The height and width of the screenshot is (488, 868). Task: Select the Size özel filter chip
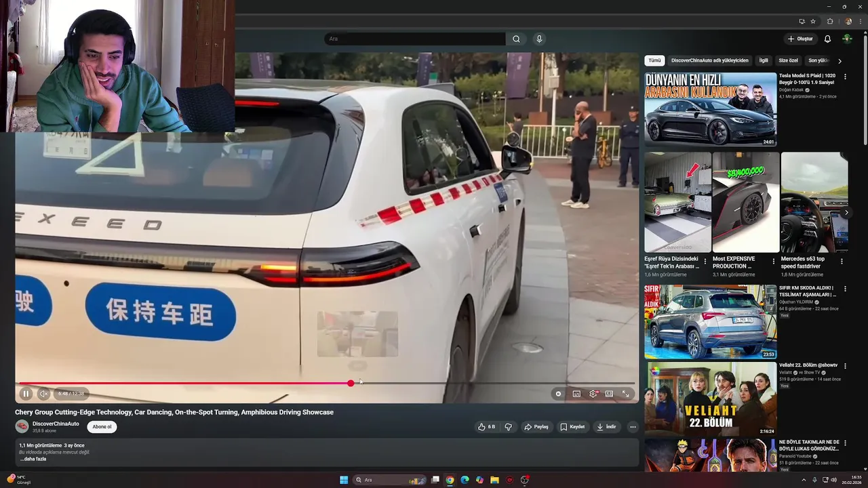788,60
